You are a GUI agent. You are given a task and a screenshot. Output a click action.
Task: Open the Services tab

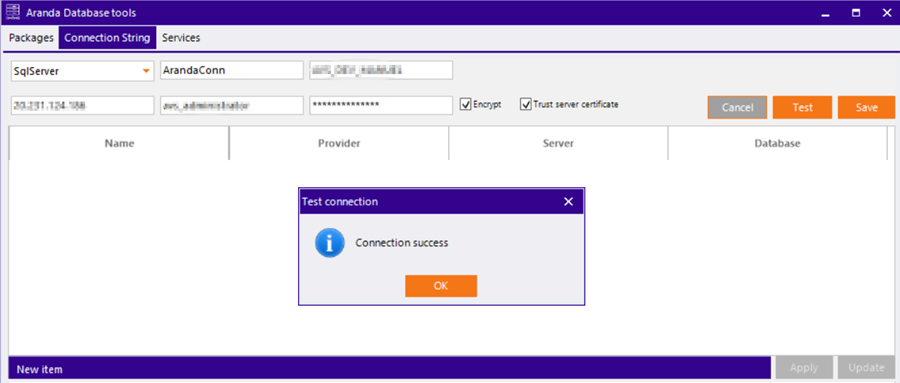coord(181,38)
